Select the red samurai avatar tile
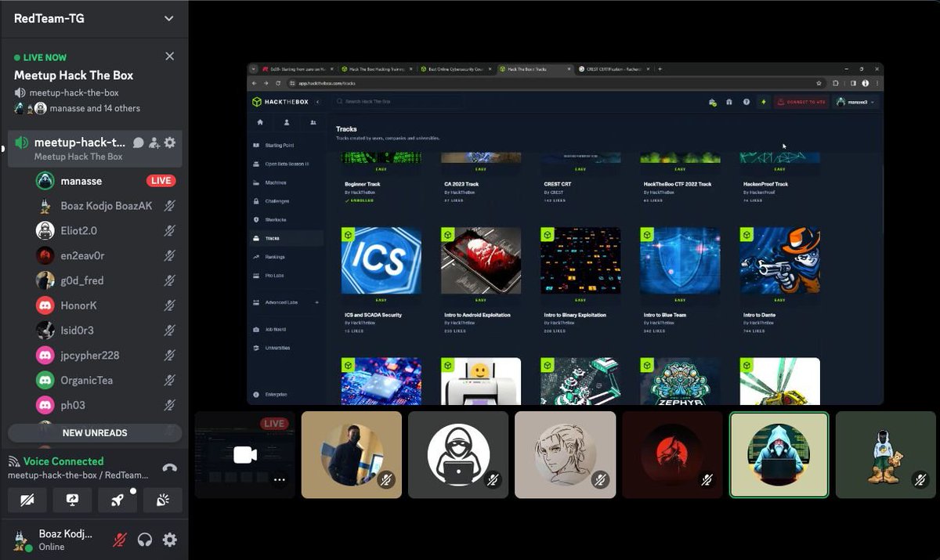The height and width of the screenshot is (560, 940). (672, 455)
